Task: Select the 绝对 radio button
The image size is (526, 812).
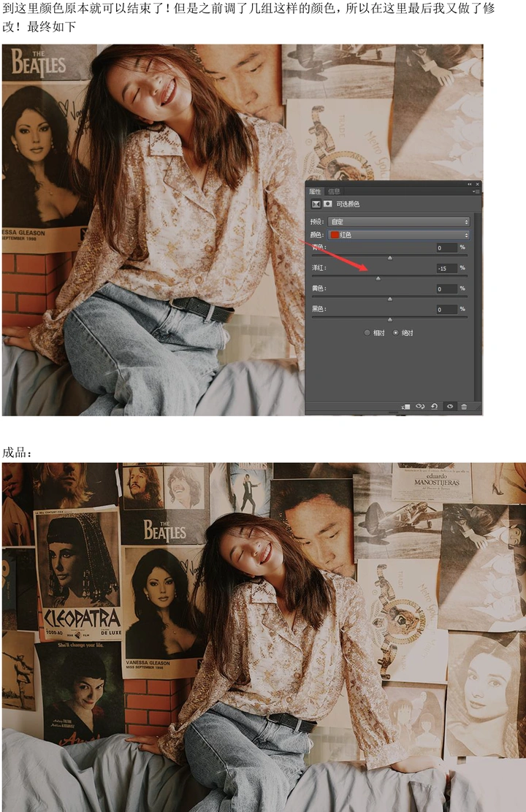Action: coord(395,333)
